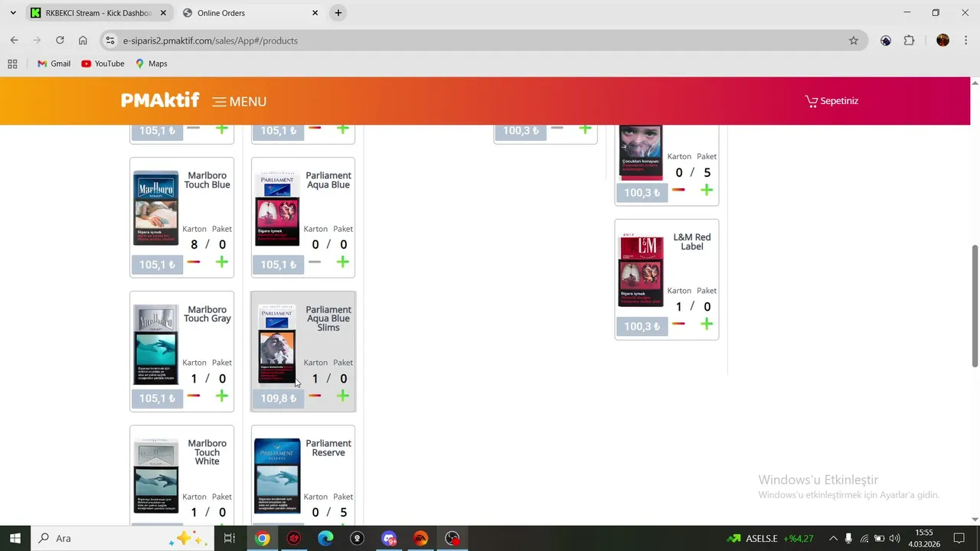This screenshot has width=980, height=551.
Task: Open the Google apps grid shortcut
Action: (12, 64)
